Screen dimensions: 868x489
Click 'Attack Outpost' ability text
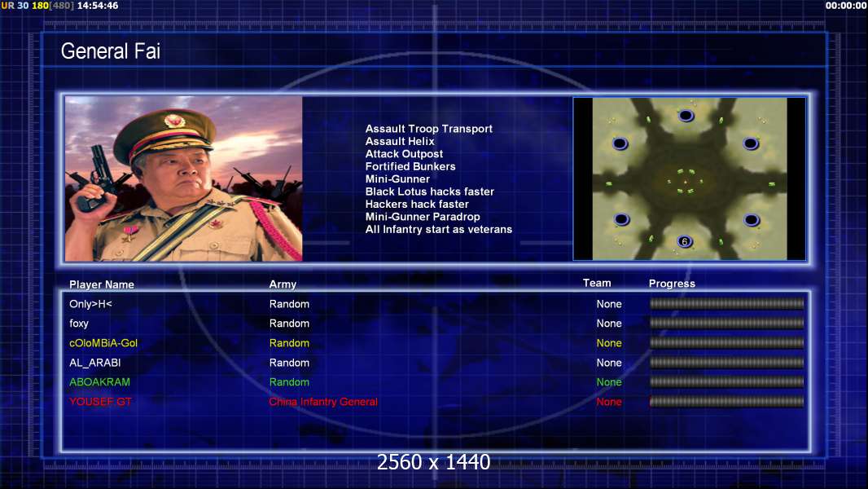404,154
